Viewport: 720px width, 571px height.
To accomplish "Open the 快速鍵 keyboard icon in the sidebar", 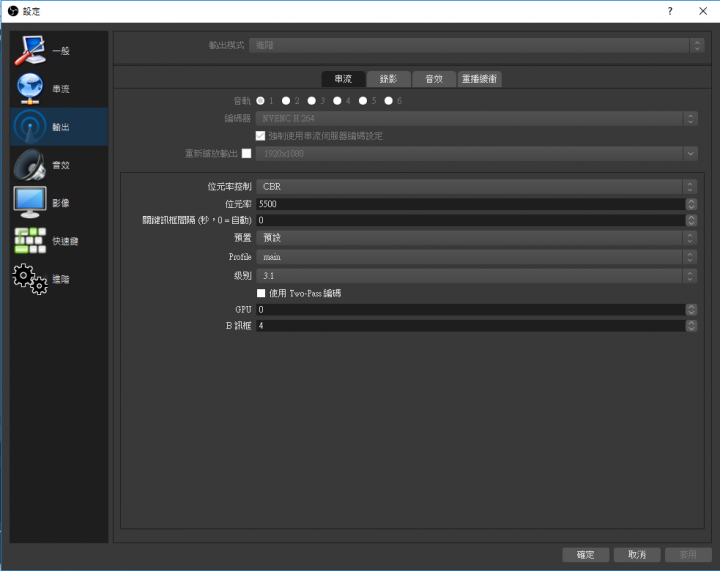I will [x=30, y=241].
